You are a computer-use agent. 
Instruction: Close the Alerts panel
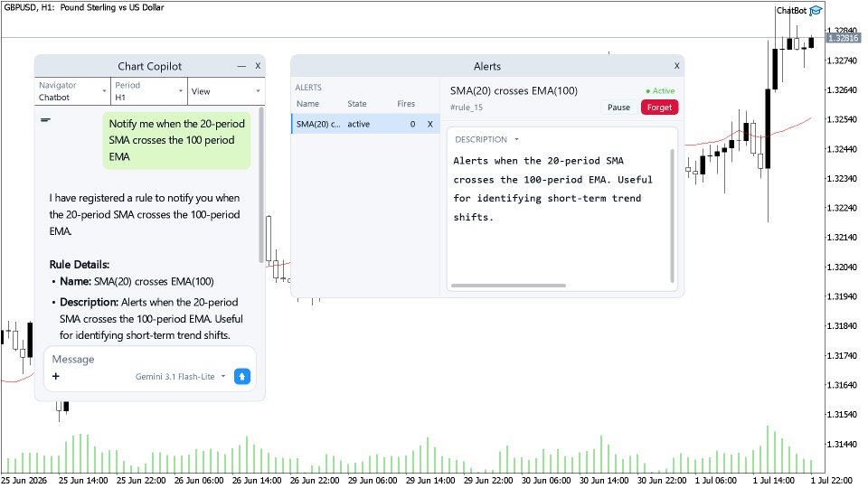tap(676, 66)
